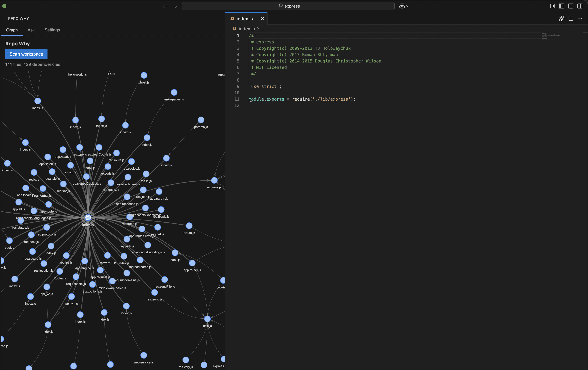Select the express.js graph node
The width and height of the screenshot is (588, 370).
point(214,180)
